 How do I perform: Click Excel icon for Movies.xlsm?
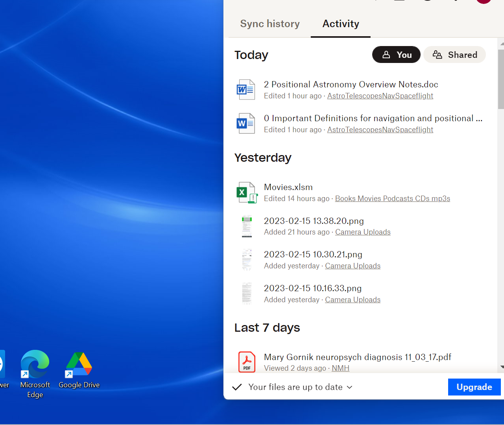(x=247, y=192)
